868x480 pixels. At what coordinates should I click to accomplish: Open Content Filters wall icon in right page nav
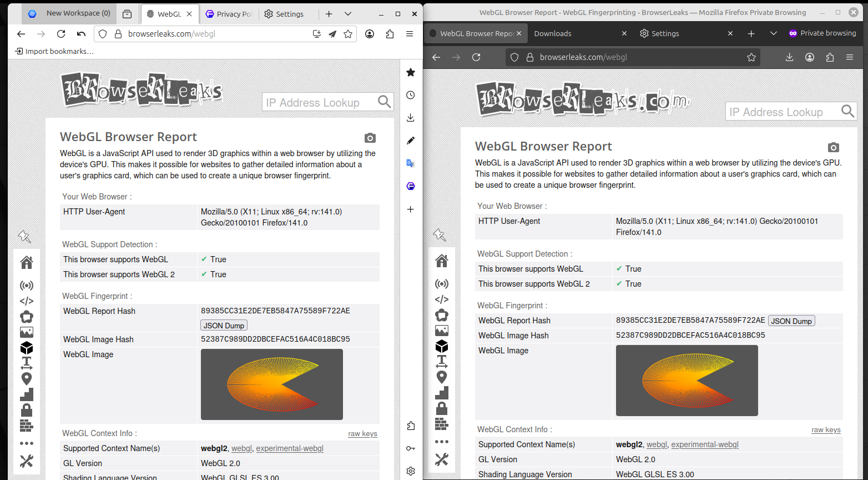pos(442,424)
